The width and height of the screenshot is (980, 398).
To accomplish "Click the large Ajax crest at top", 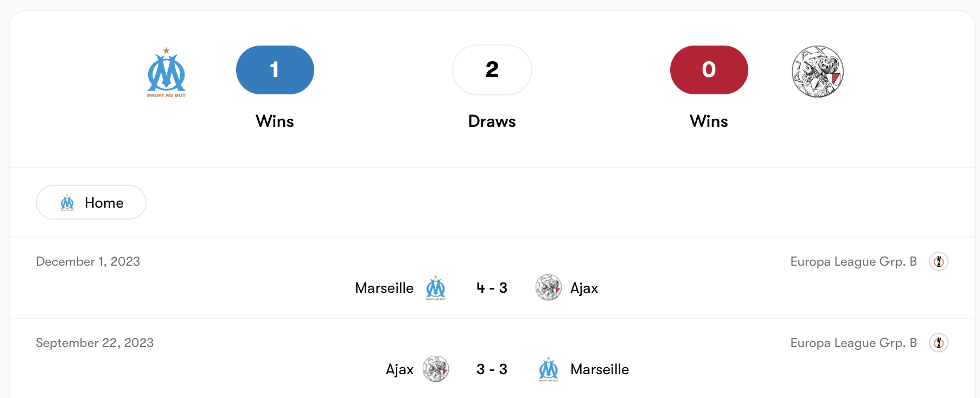I will [x=817, y=72].
